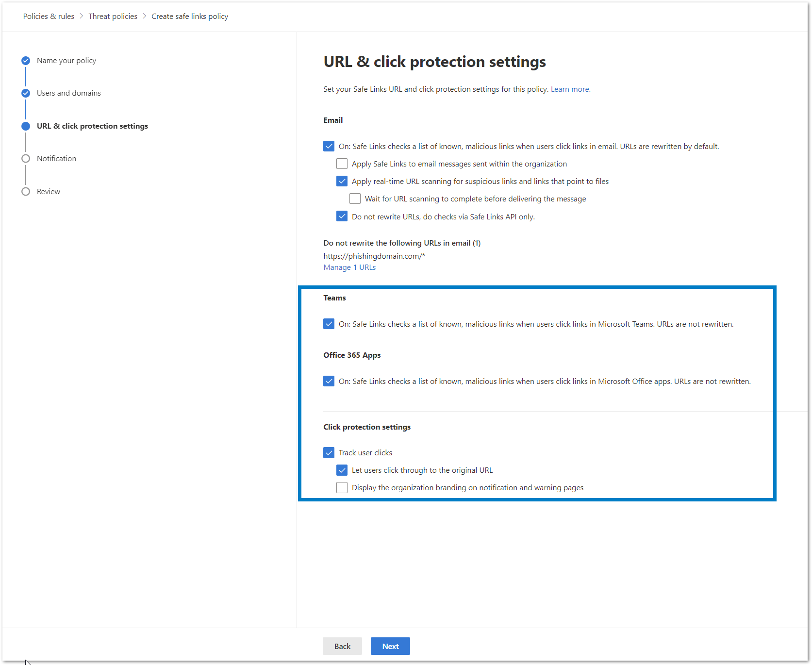This screenshot has height=665, width=812.
Task: Check Wait for URL scanning to complete
Action: (355, 199)
